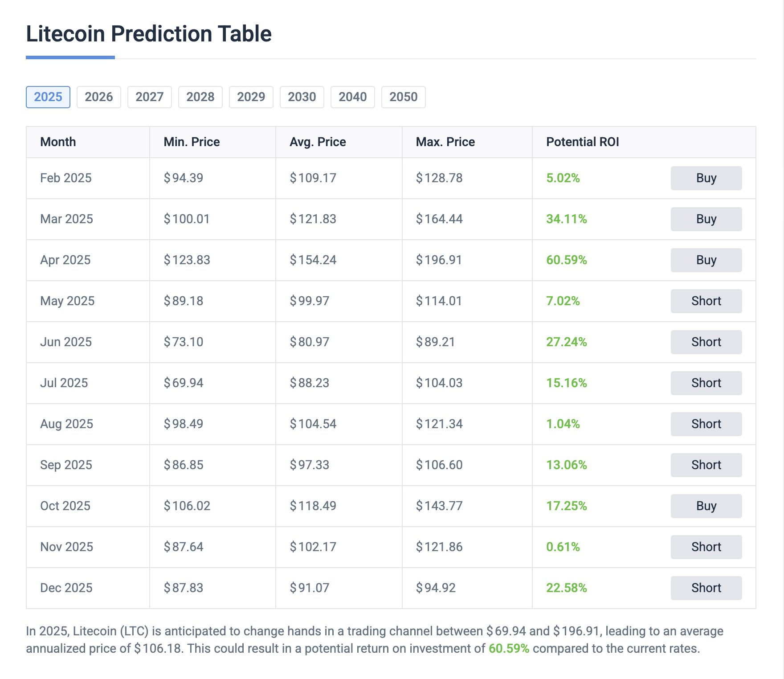The image size is (784, 679).
Task: Click Buy button for Feb 2025
Action: pyautogui.click(x=706, y=178)
